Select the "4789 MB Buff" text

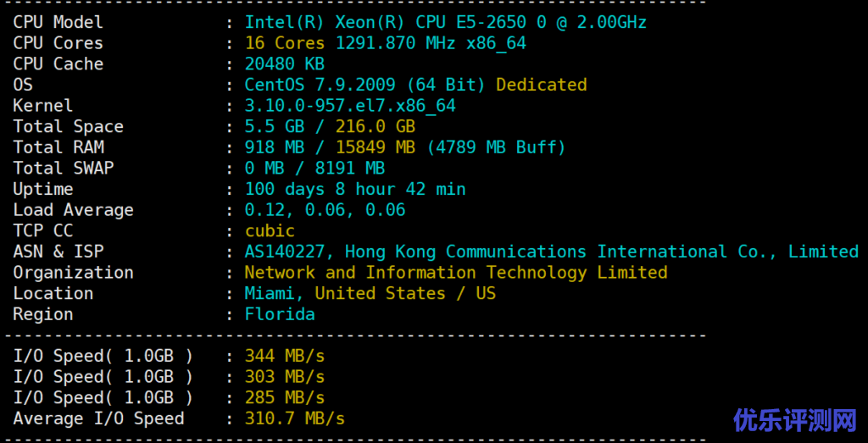pyautogui.click(x=496, y=147)
